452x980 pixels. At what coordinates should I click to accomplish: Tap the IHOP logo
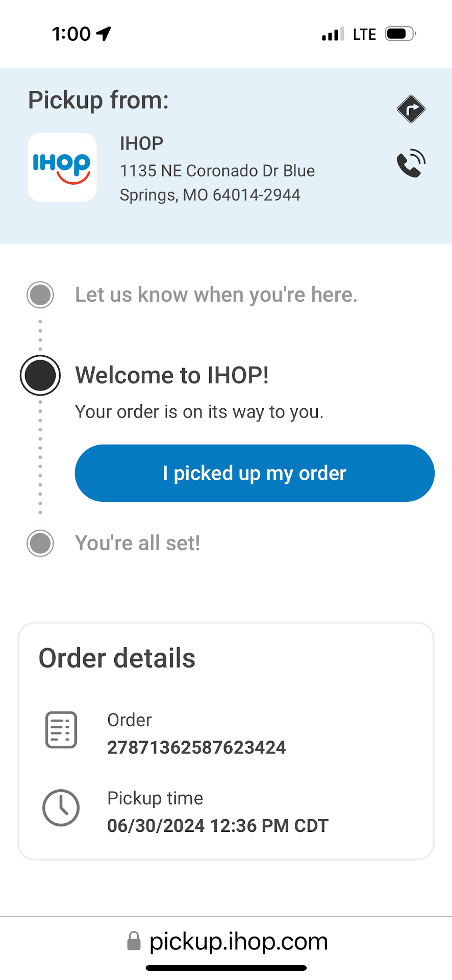coord(62,167)
